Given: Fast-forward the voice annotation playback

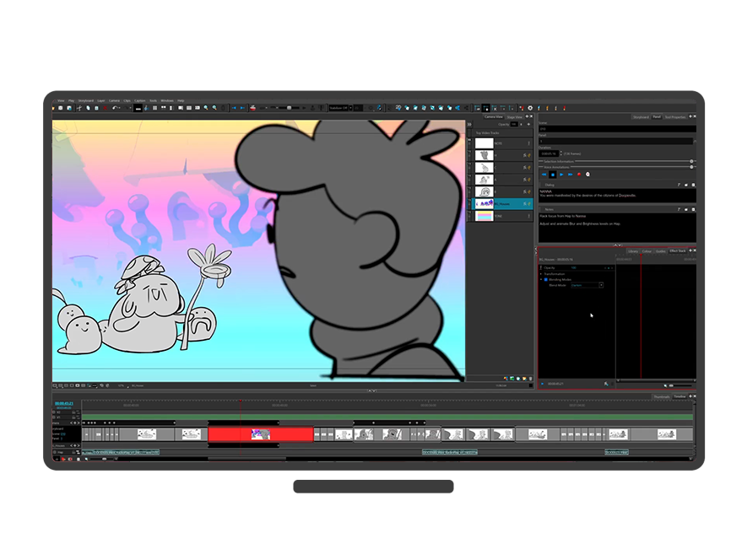Looking at the screenshot, I should [x=570, y=174].
